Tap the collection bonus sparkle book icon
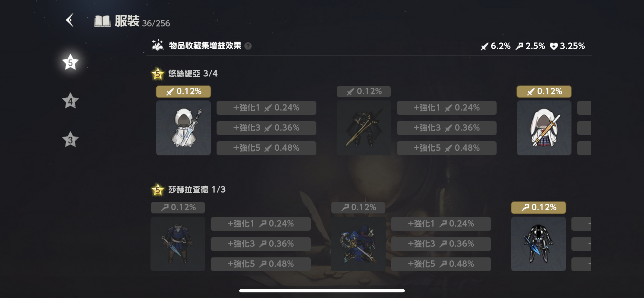644x298 pixels. click(157, 45)
